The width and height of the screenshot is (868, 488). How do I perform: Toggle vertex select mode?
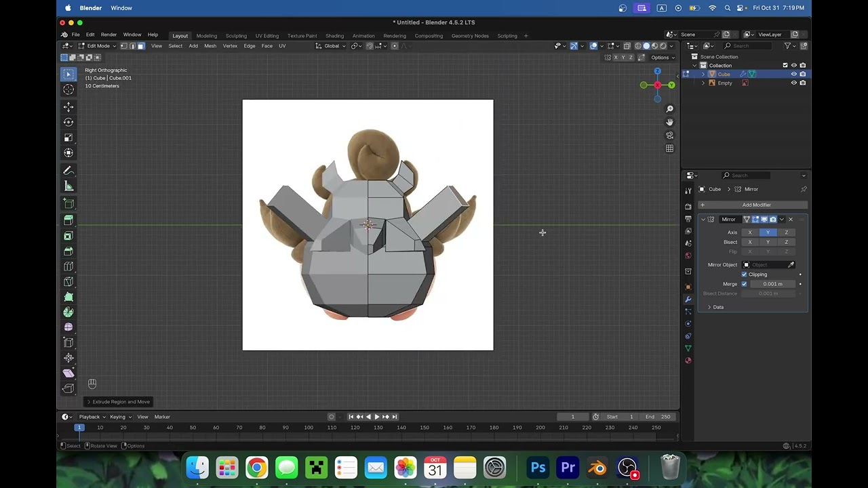pos(123,46)
